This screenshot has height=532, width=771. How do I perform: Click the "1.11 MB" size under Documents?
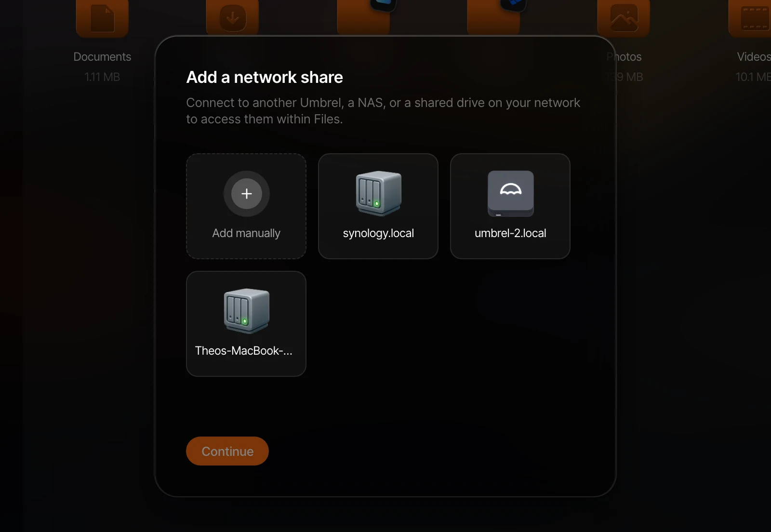(x=102, y=77)
